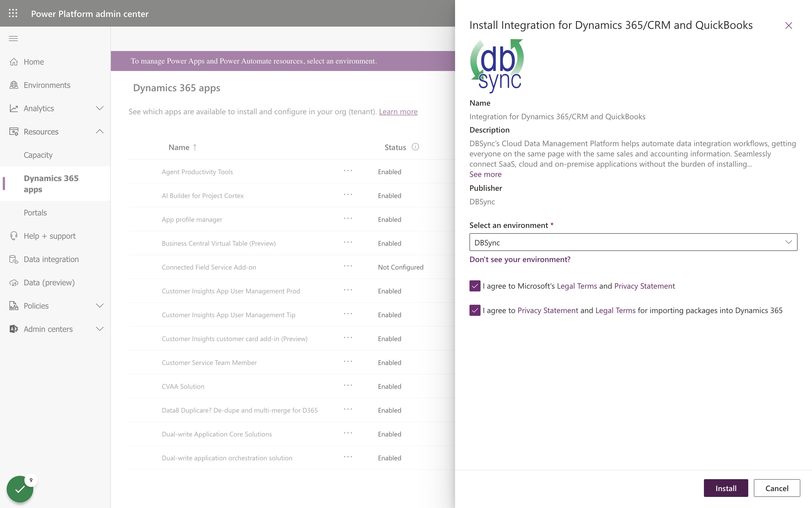The height and width of the screenshot is (508, 812).
Task: Expand the Admin centers section chevron
Action: pos(100,329)
